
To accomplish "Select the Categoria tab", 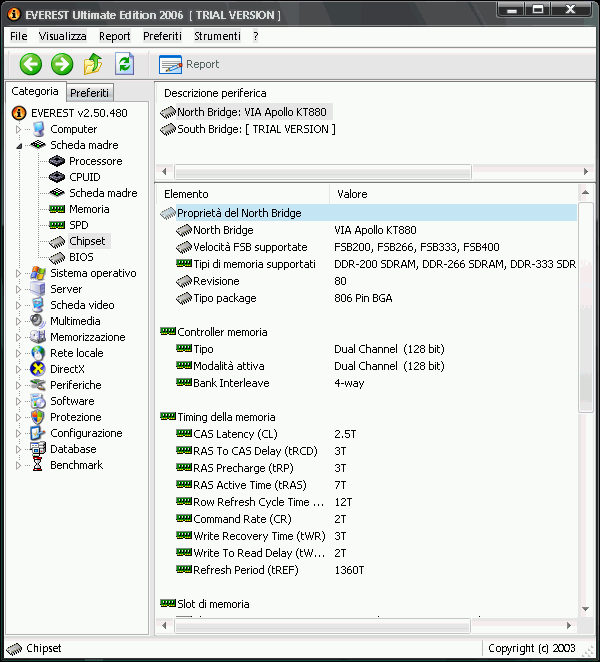I will 35,91.
